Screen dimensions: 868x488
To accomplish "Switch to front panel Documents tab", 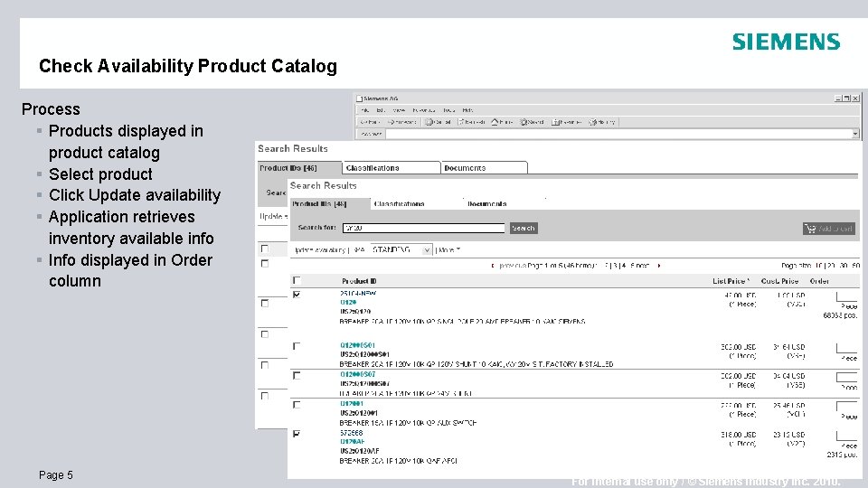I will [x=486, y=203].
